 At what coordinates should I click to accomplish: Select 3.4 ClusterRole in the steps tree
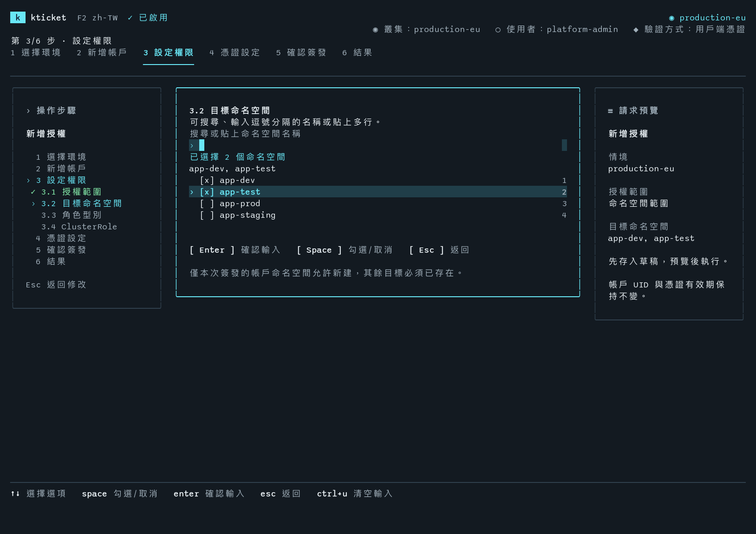79,227
